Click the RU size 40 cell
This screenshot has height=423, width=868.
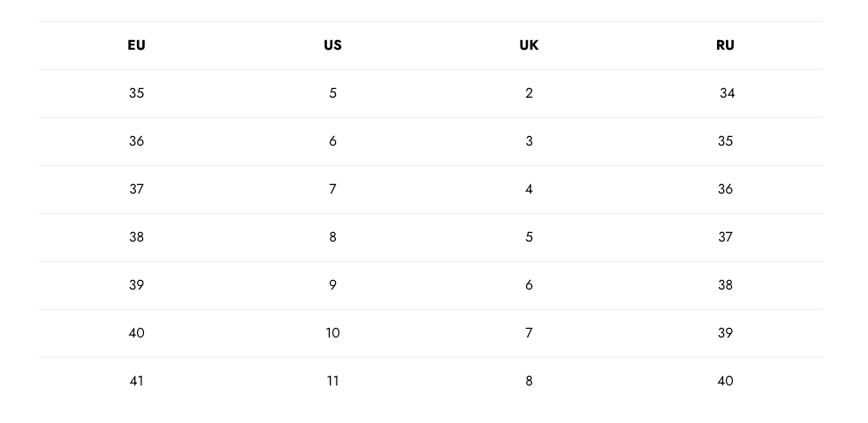[x=725, y=381]
